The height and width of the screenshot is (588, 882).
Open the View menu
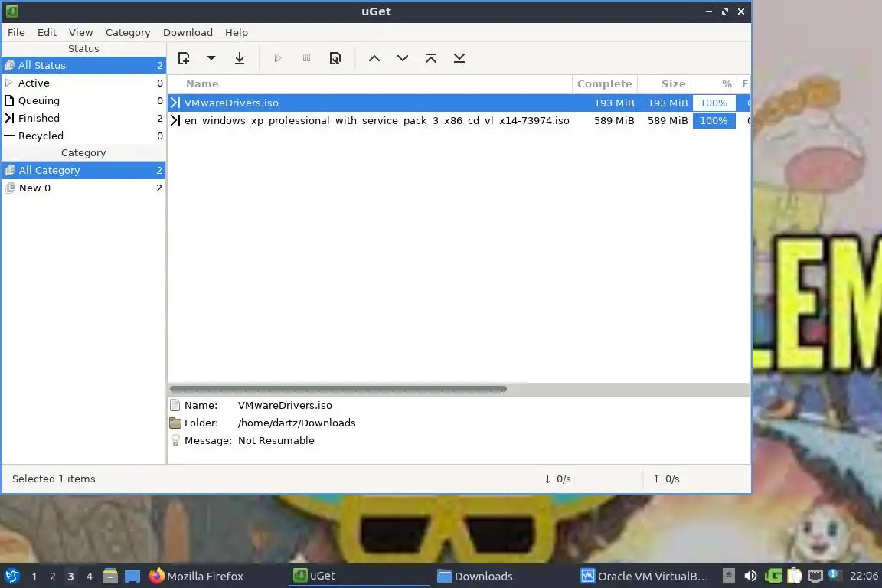click(80, 32)
